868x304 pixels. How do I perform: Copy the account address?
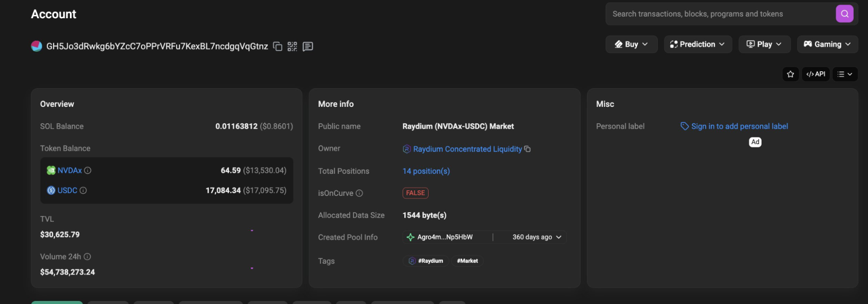click(x=277, y=46)
